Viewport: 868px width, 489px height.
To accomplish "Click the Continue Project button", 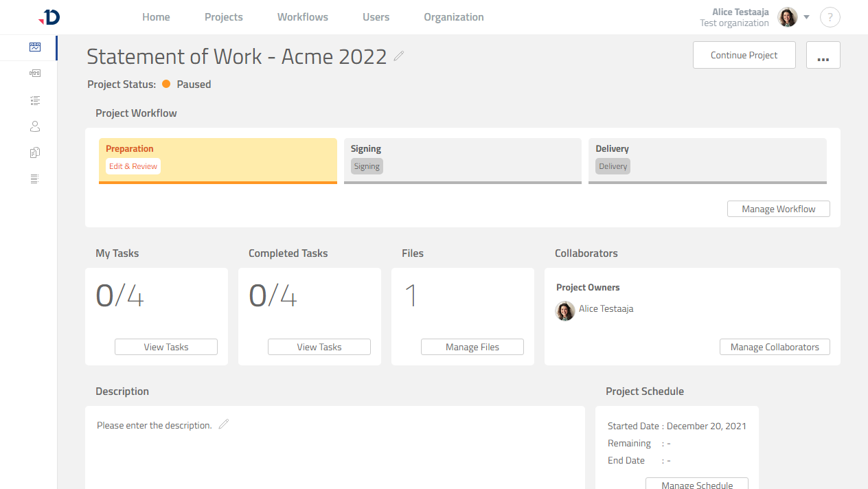I will tap(744, 55).
